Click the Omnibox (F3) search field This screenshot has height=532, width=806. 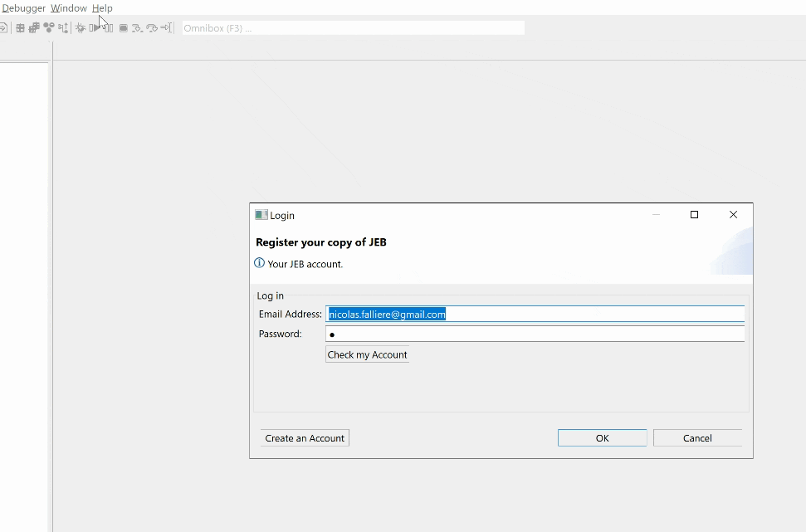(x=353, y=28)
